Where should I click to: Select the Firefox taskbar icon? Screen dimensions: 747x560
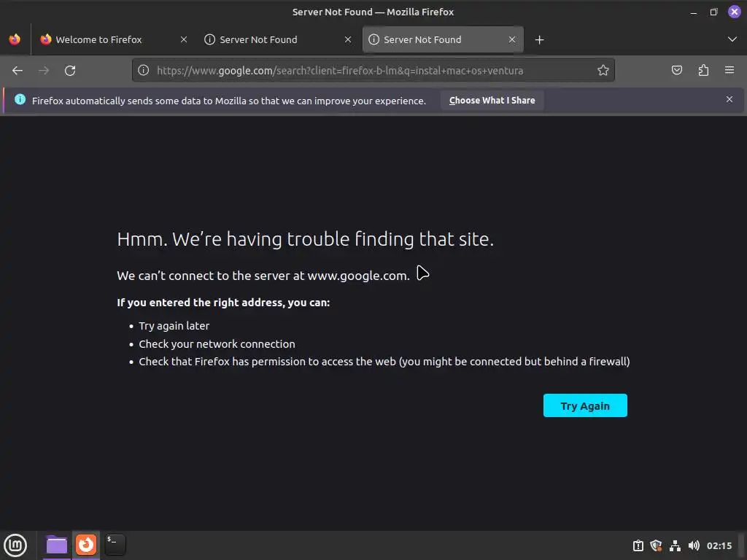(x=86, y=545)
